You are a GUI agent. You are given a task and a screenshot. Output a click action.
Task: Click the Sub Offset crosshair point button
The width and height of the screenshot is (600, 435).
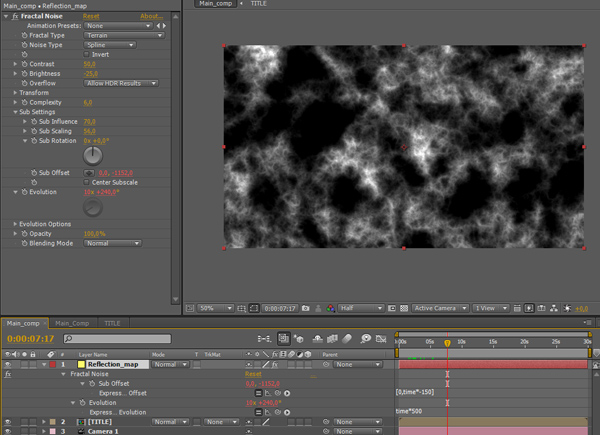[x=89, y=173]
